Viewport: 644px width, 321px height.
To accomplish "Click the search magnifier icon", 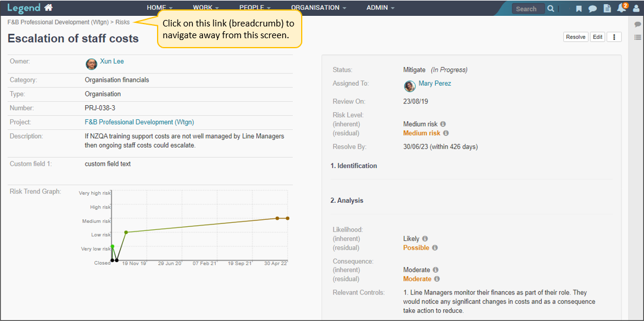I will click(x=550, y=9).
